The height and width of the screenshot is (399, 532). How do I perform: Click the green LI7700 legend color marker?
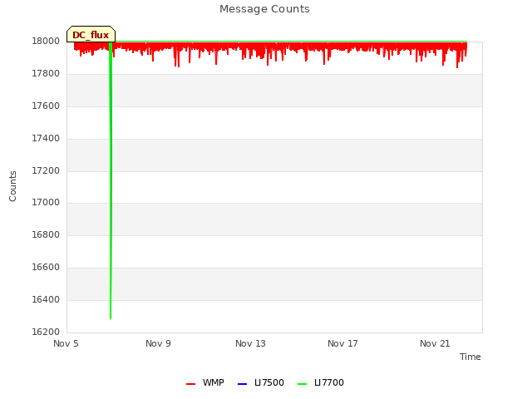[302, 384]
